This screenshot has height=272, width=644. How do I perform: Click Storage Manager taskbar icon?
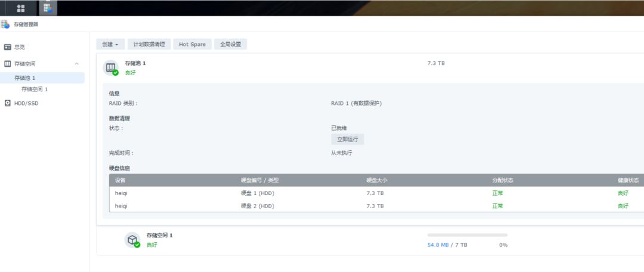click(x=48, y=8)
